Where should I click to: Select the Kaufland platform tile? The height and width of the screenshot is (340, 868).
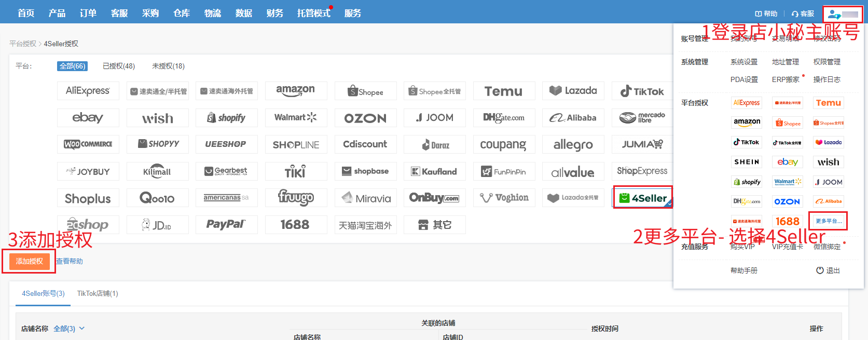coord(434,171)
